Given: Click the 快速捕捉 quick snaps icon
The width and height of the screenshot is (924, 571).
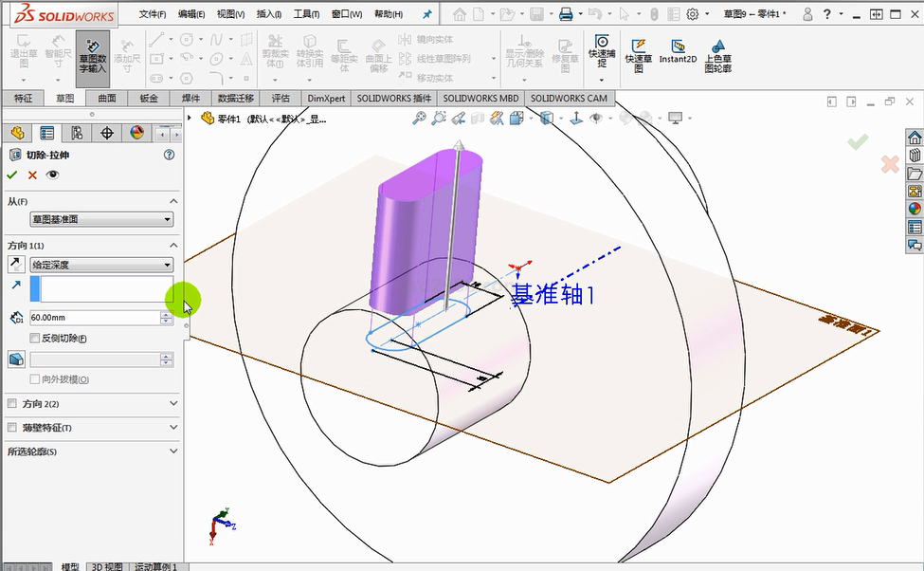Looking at the screenshot, I should click(601, 52).
